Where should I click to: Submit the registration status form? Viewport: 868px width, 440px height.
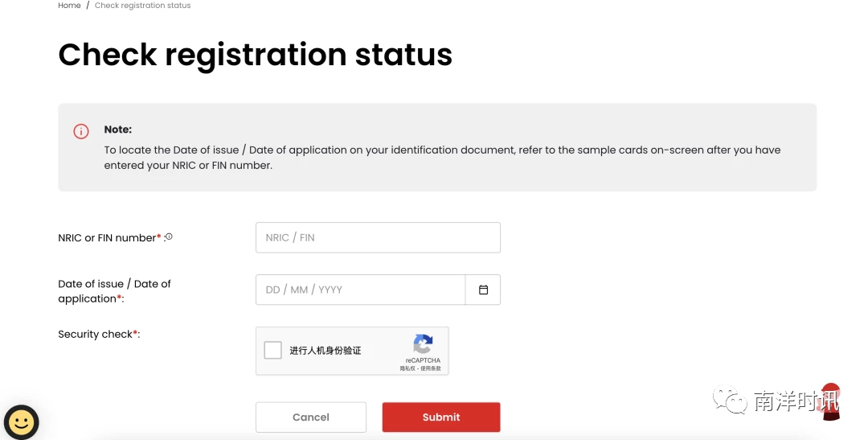click(x=441, y=417)
